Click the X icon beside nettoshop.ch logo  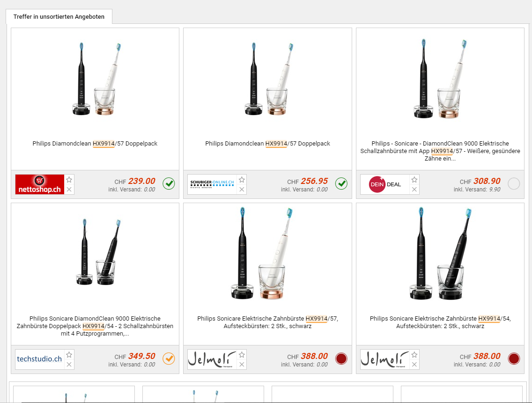coord(69,189)
